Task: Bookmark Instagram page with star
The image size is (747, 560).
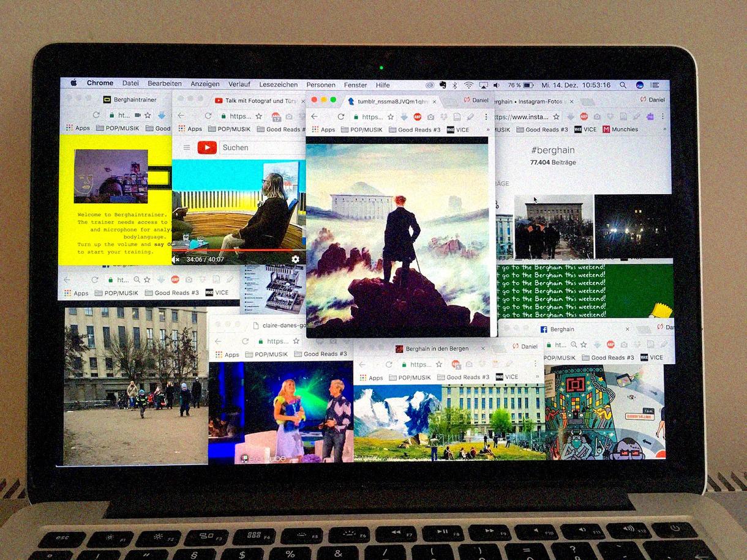Action: [x=557, y=116]
